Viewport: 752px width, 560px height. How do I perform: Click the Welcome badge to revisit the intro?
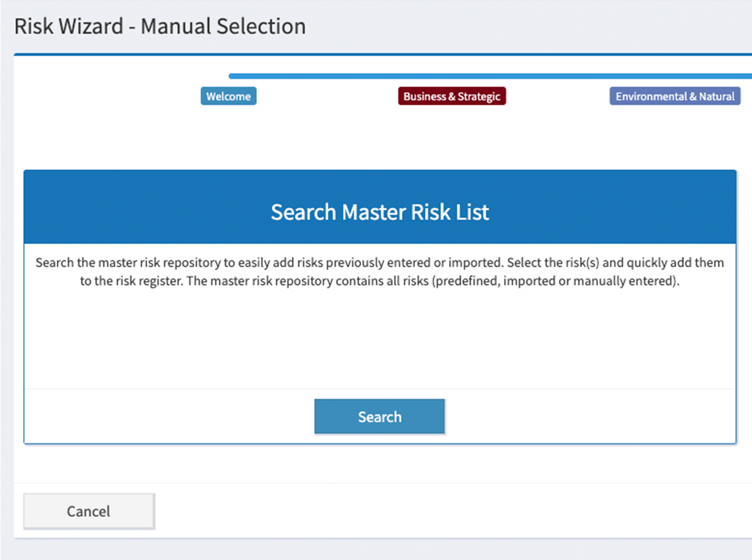point(229,96)
